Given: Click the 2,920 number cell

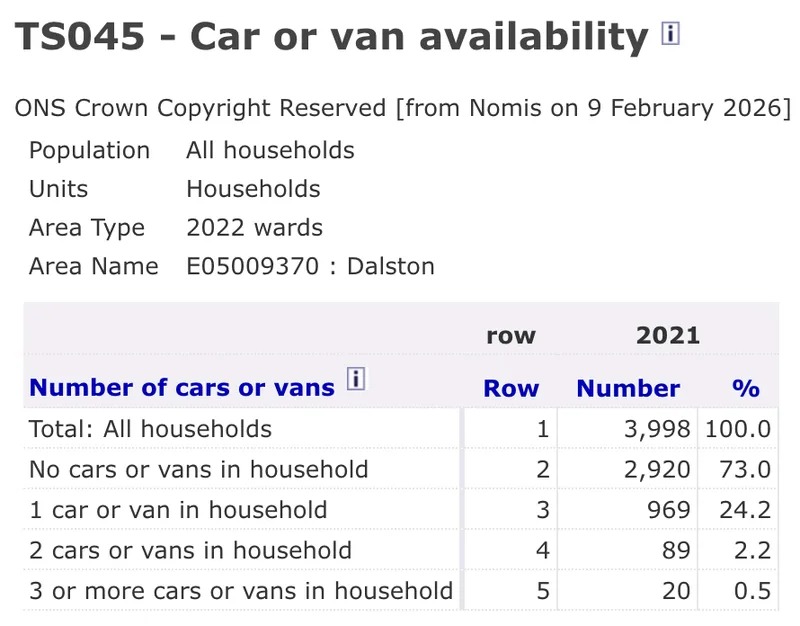Looking at the screenshot, I should coord(657,469).
